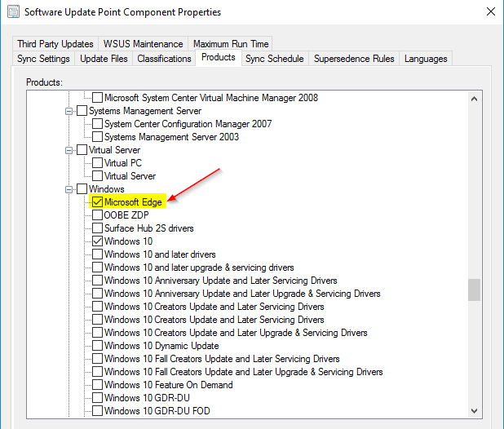Check the Virtual Server child product box
The width and height of the screenshot is (504, 429).
pos(97,176)
